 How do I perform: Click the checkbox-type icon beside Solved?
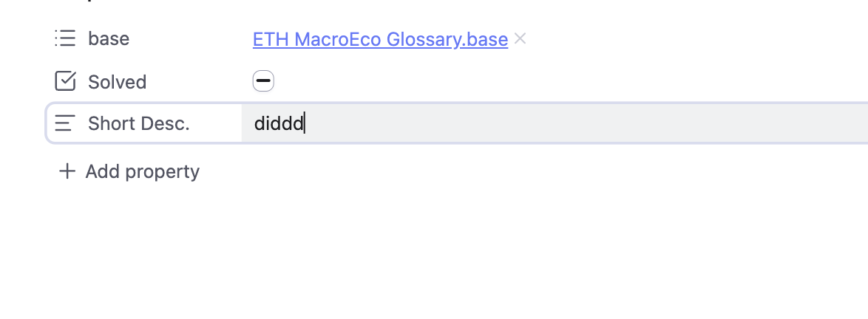65,81
